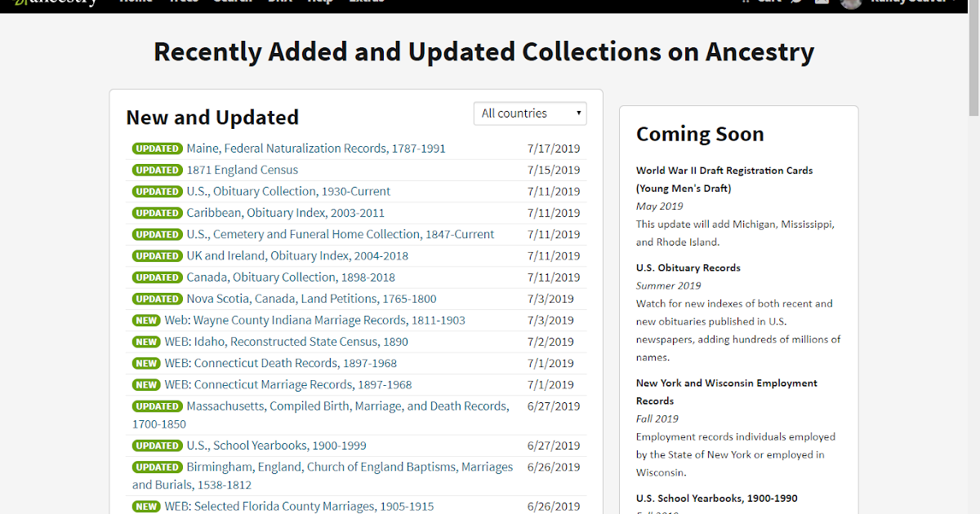
Task: Open the messages envelope icon
Action: tap(822, 2)
